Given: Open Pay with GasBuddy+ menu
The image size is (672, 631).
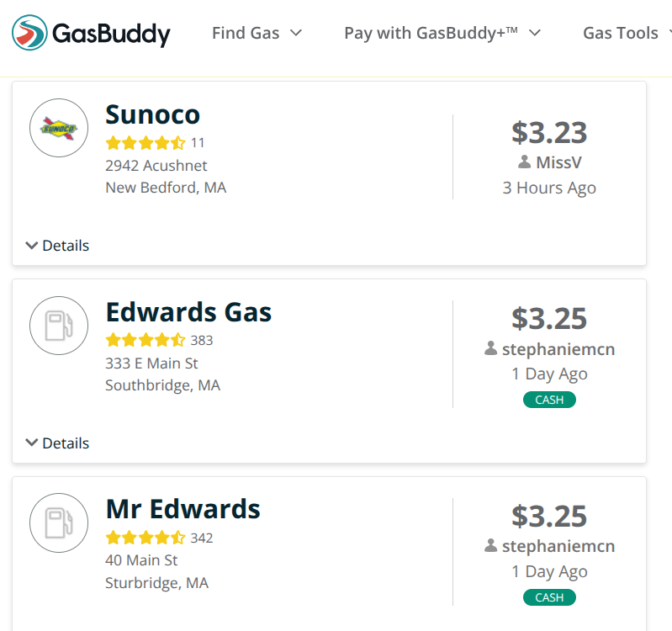Looking at the screenshot, I should pos(442,33).
